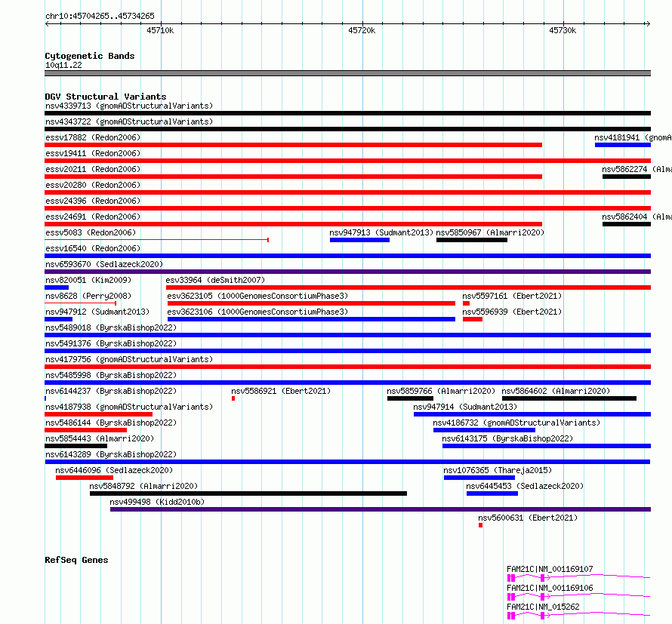
Task: Click FAM21C|NM_015262 transcript label
Action: coord(543,607)
